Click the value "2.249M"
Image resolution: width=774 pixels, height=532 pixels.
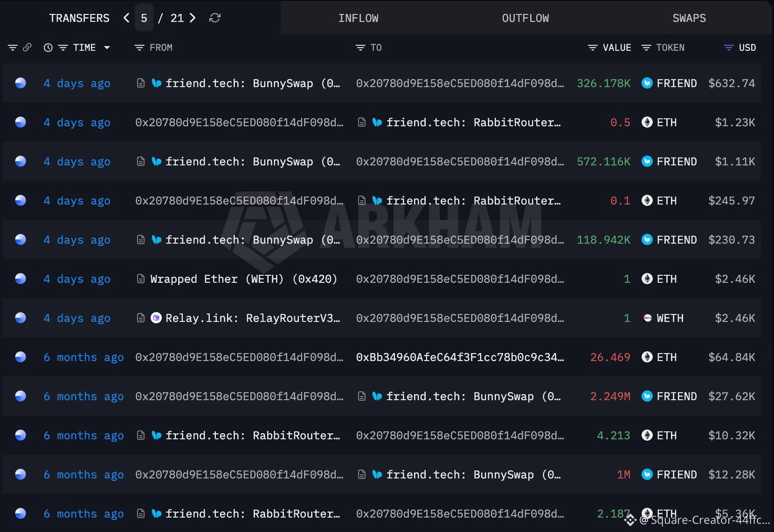click(x=610, y=396)
